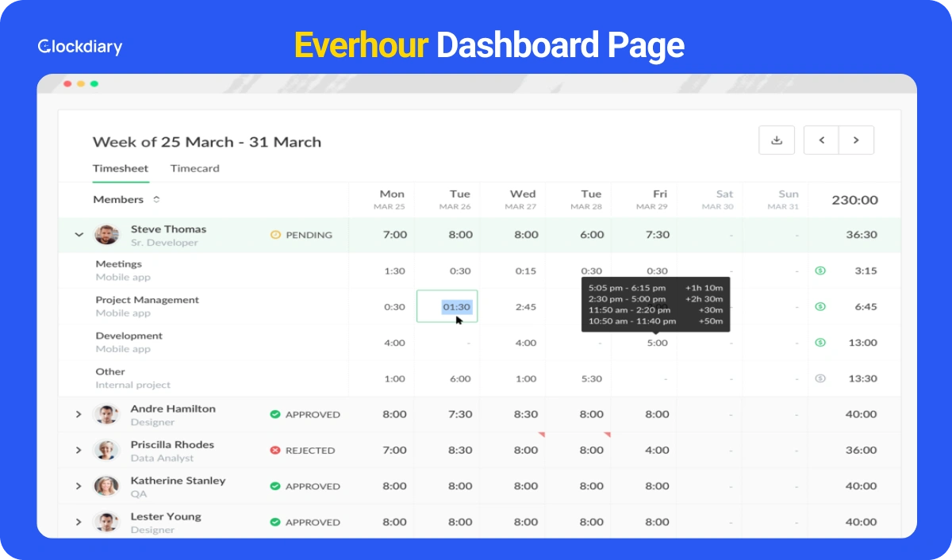952x560 pixels.
Task: Click the Mon MAR 25 column header
Action: click(x=391, y=200)
